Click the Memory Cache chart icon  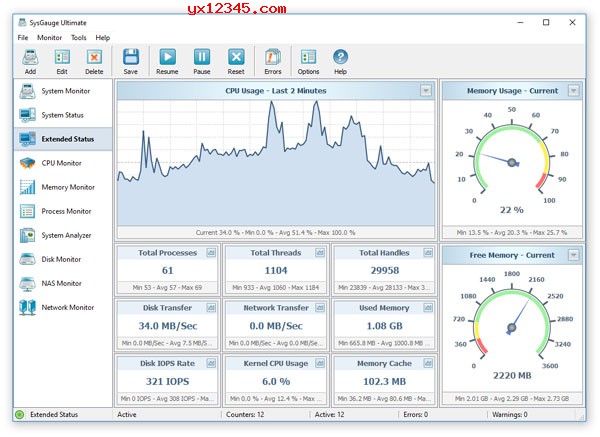[x=428, y=363]
